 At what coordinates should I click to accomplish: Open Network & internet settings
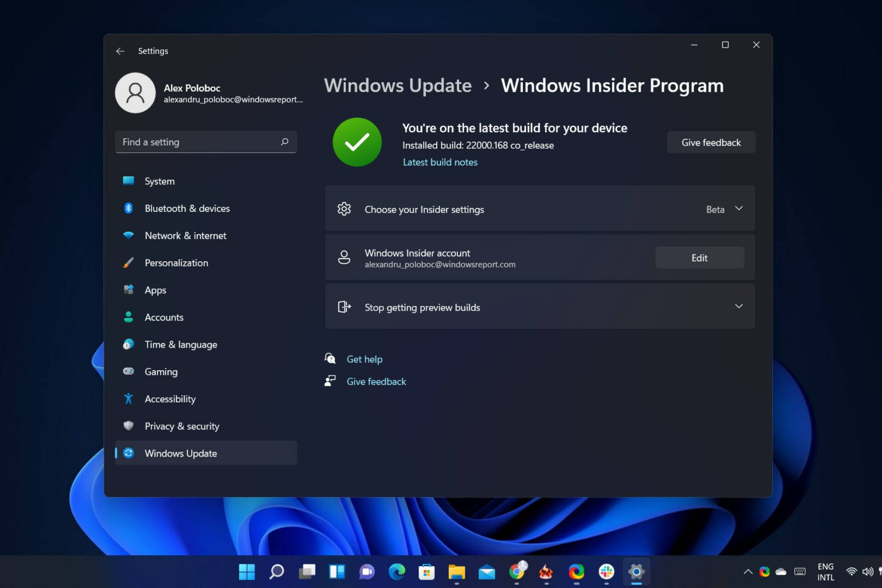[185, 235]
